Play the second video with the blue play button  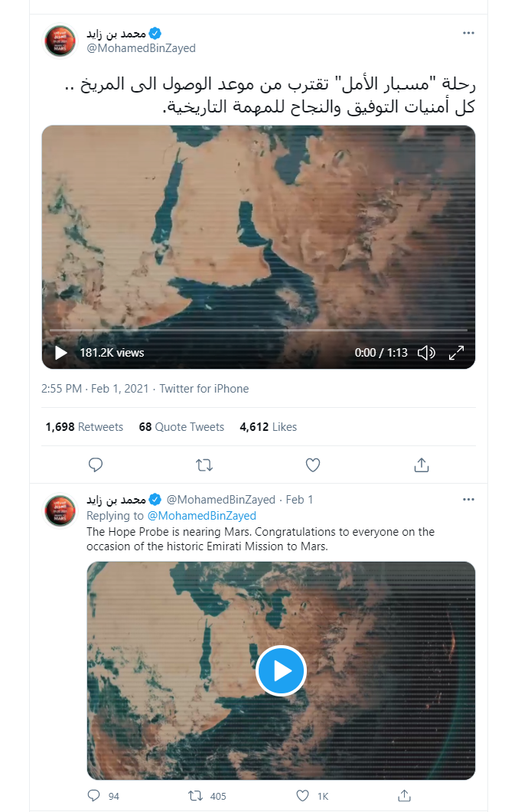pyautogui.click(x=281, y=670)
